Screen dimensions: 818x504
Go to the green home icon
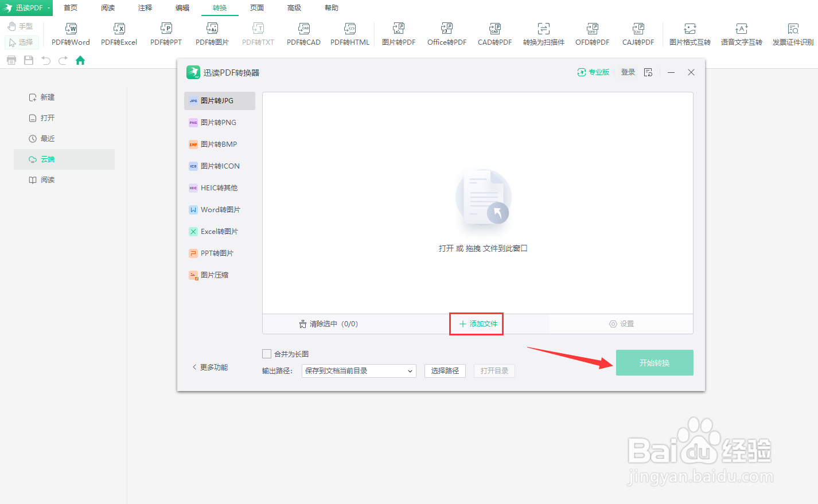coord(80,60)
